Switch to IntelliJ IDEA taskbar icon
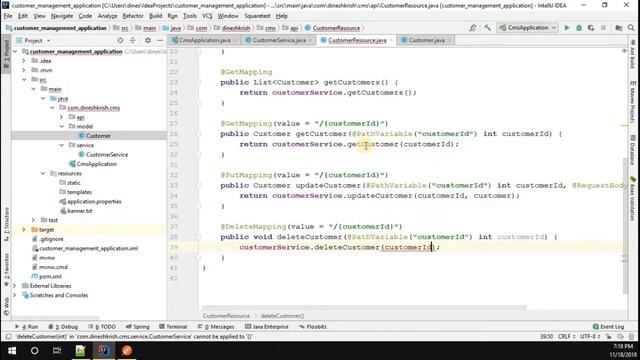 [103, 351]
